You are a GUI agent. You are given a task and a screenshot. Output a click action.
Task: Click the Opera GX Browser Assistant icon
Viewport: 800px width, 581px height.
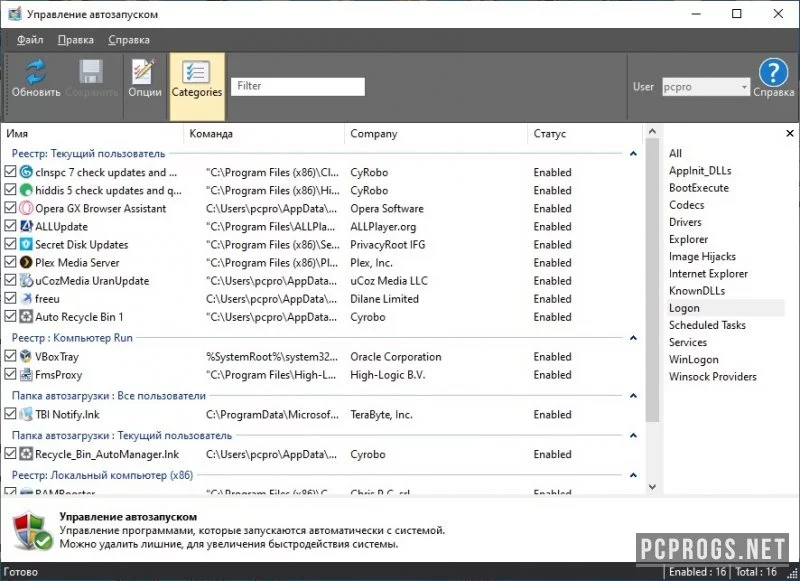[x=26, y=208]
